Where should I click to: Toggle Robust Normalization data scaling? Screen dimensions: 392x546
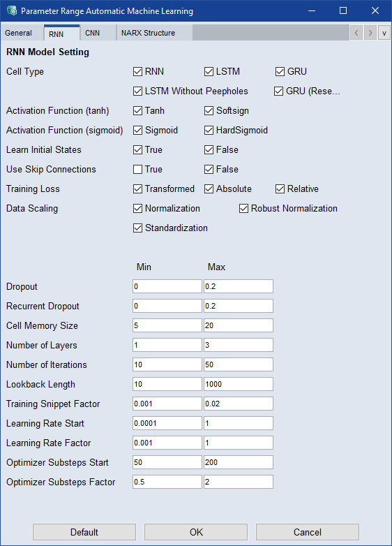(243, 208)
